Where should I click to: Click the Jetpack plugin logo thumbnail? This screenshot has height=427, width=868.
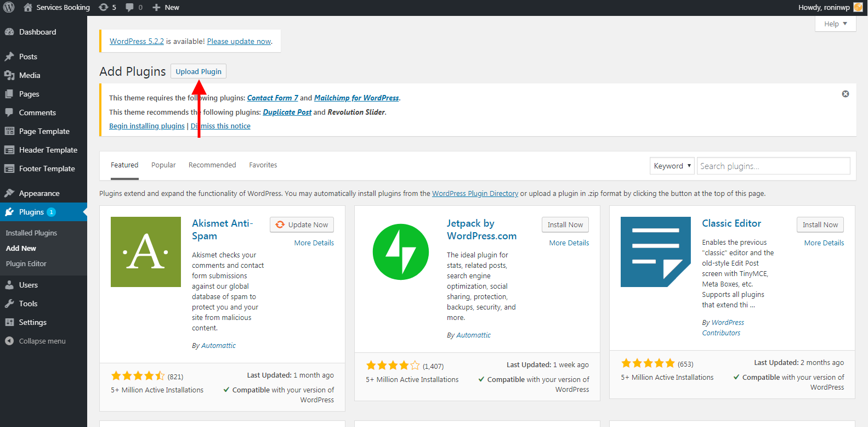tap(401, 252)
